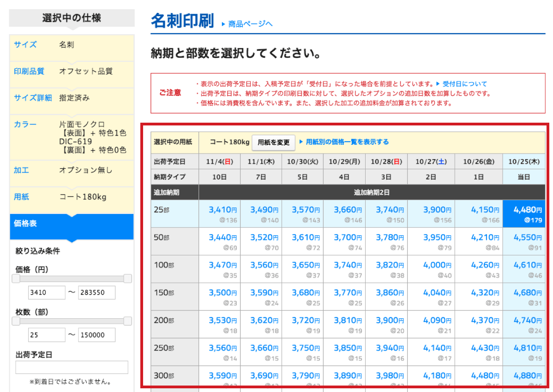The image size is (553, 392).
Task: Focus the maximum price field 283550
Action: pyautogui.click(x=96, y=293)
